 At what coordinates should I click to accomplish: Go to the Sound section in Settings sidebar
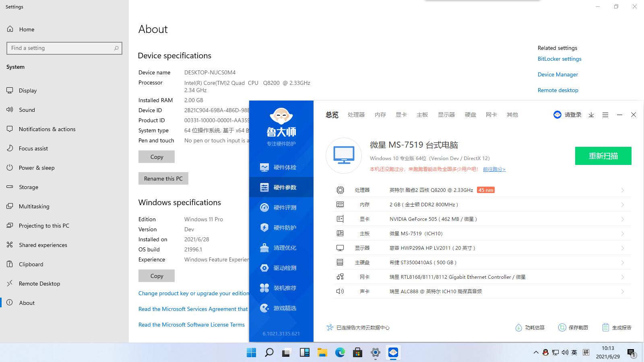click(x=27, y=109)
